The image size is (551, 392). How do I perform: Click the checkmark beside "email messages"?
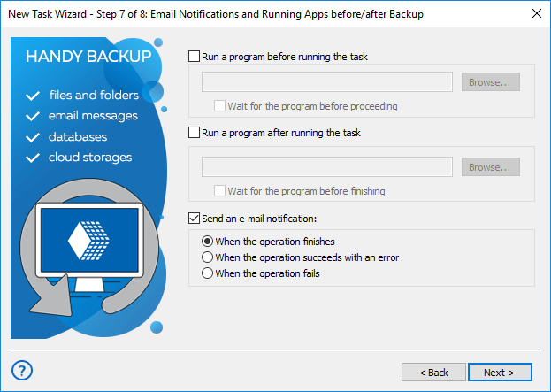pos(34,116)
